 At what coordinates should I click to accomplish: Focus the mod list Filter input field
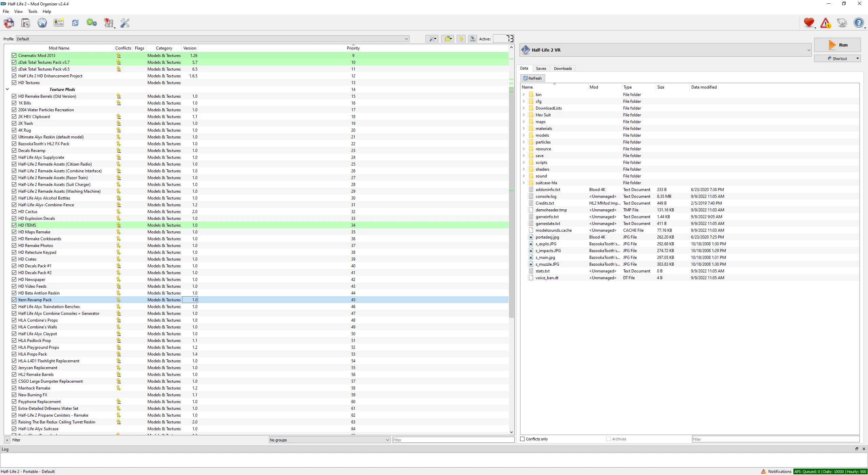click(453, 440)
